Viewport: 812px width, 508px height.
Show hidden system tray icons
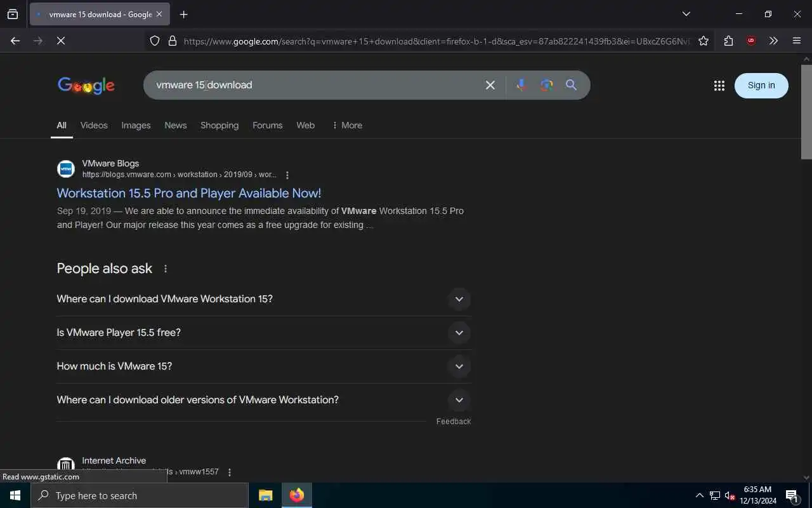(x=700, y=495)
